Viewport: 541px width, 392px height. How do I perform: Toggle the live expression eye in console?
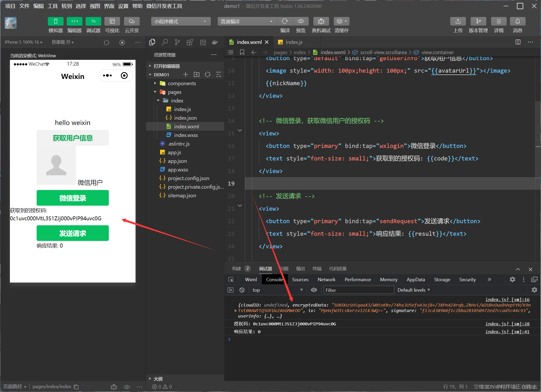314,290
